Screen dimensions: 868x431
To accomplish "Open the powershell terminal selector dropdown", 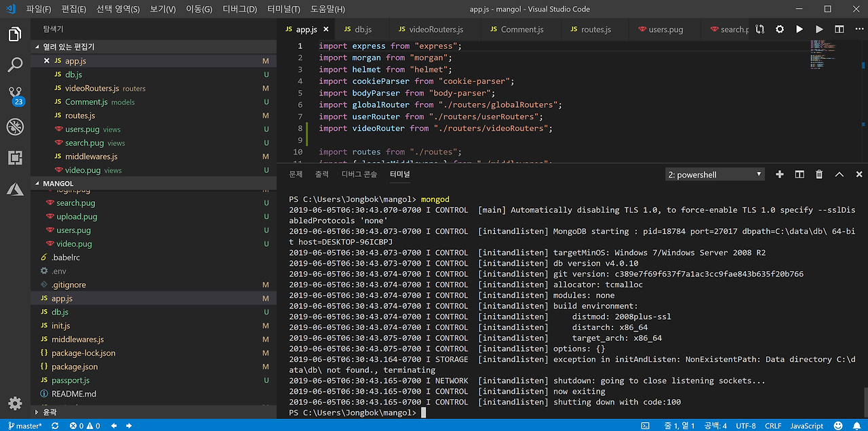I will click(x=715, y=174).
